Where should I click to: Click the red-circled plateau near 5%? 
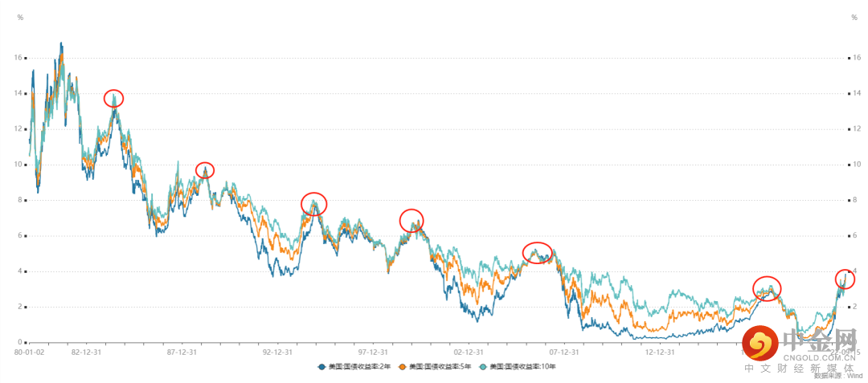[x=538, y=252]
